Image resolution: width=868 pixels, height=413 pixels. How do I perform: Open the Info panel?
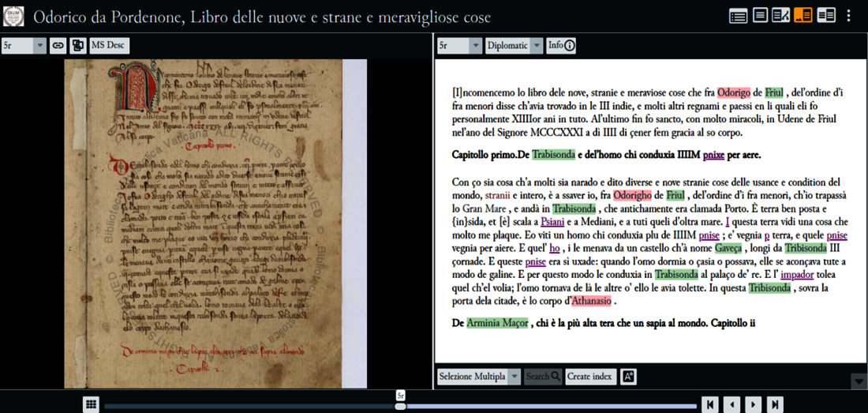pos(561,46)
